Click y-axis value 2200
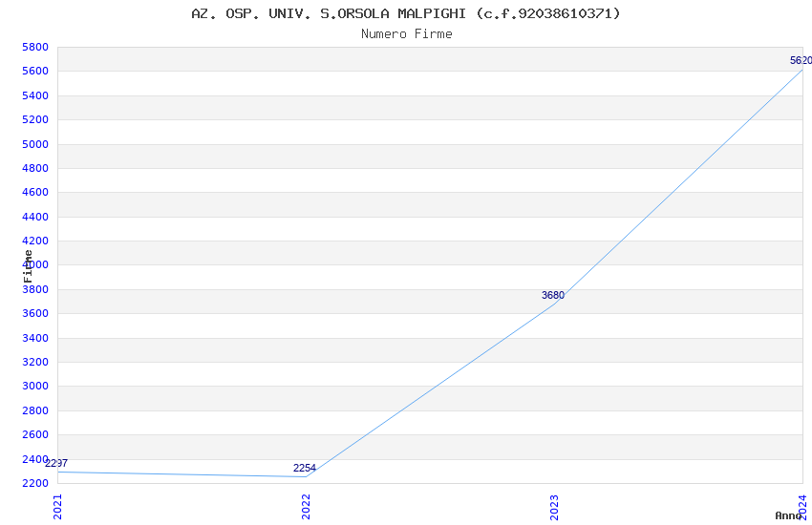Viewport: 812px width, 525px height. coord(35,483)
